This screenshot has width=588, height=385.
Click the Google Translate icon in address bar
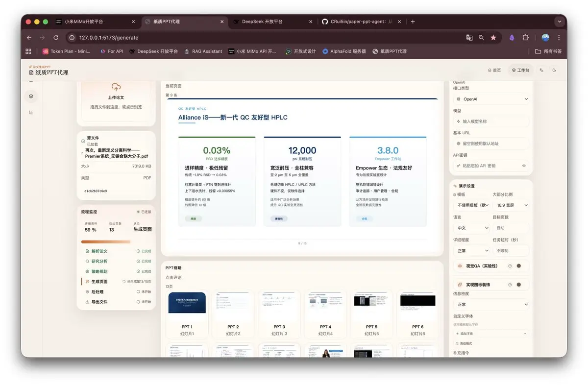[469, 37]
